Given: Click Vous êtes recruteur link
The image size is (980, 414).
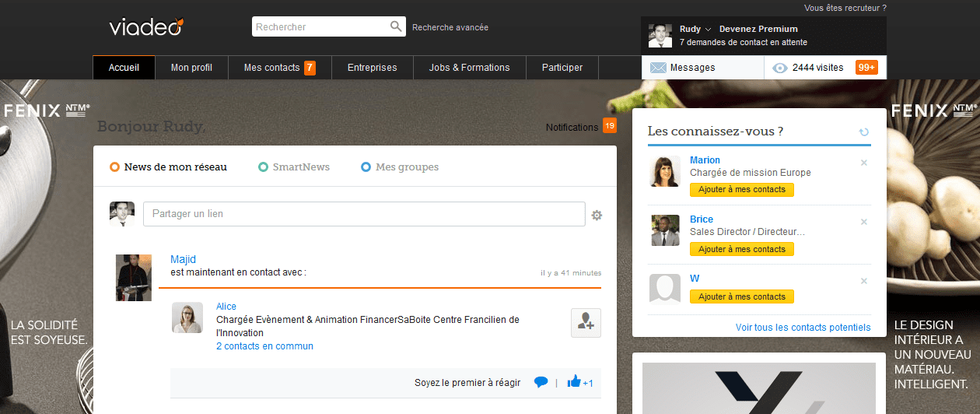Looking at the screenshot, I should click(845, 8).
